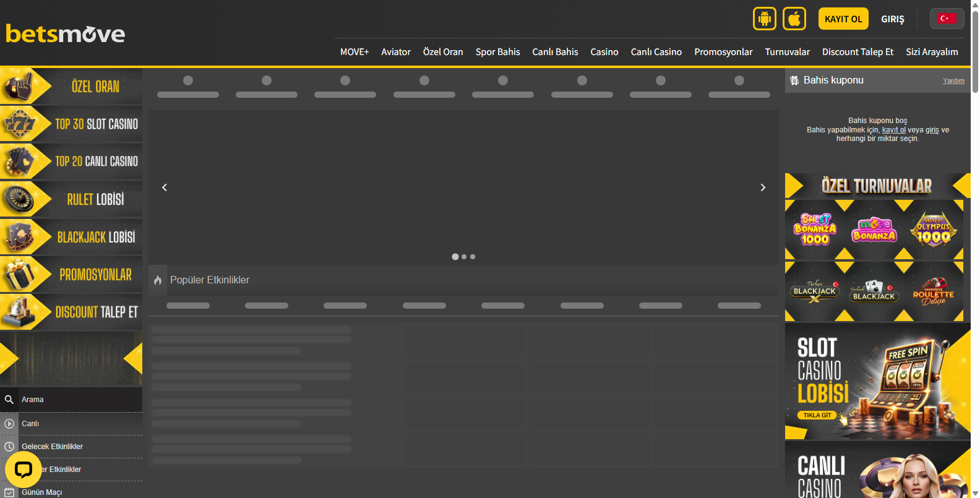This screenshot has width=980, height=498.
Task: Open the Slot Casino Lobisi promo banner
Action: pos(878,382)
